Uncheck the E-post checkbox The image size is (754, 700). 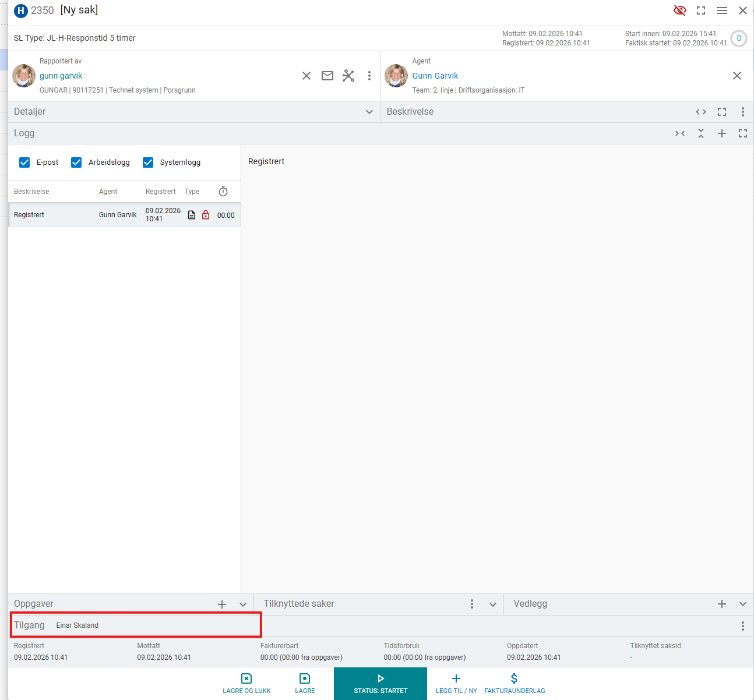click(x=24, y=162)
